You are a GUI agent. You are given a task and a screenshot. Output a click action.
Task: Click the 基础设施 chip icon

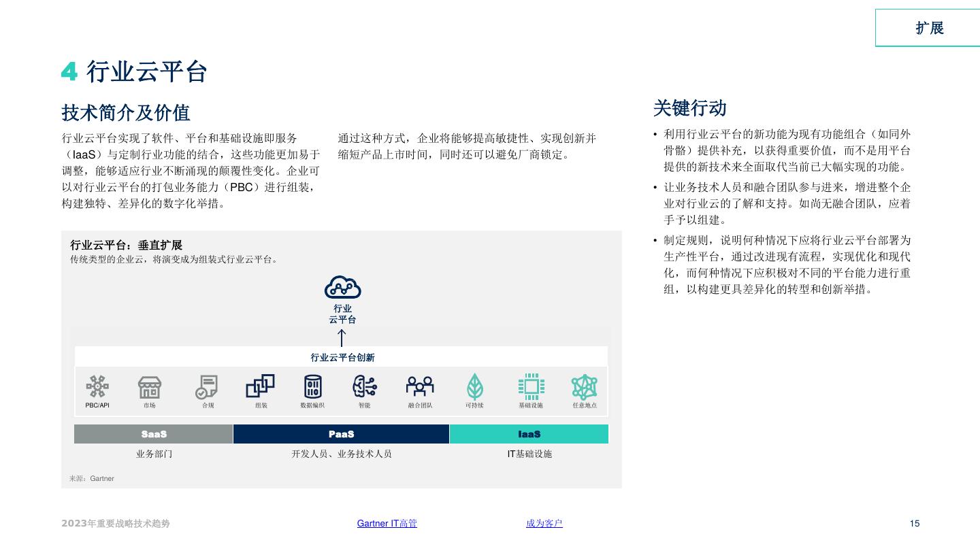click(531, 386)
